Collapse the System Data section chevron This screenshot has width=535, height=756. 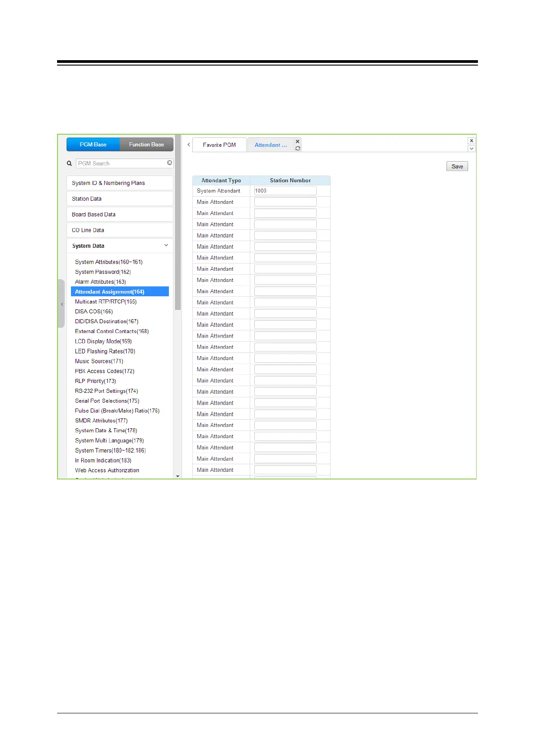[x=166, y=245]
